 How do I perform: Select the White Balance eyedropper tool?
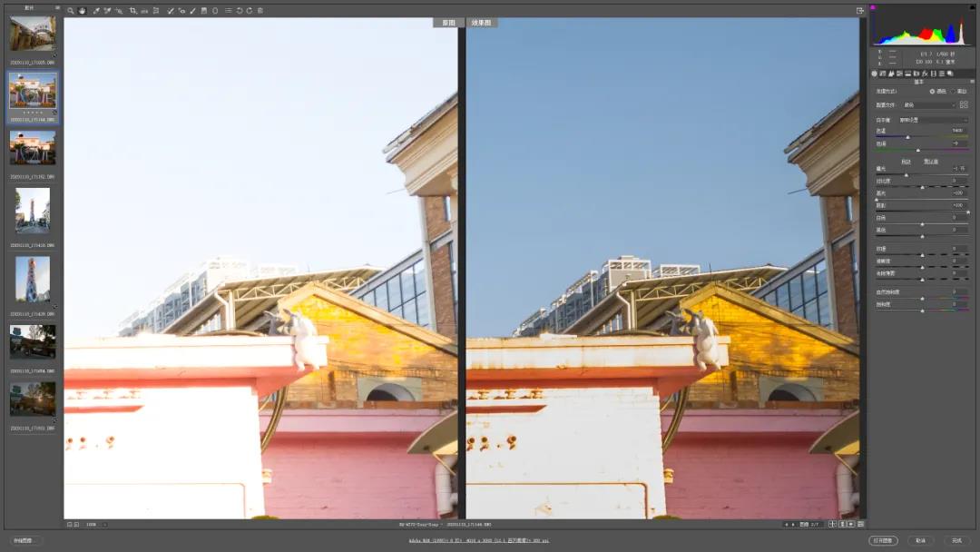coord(96,11)
